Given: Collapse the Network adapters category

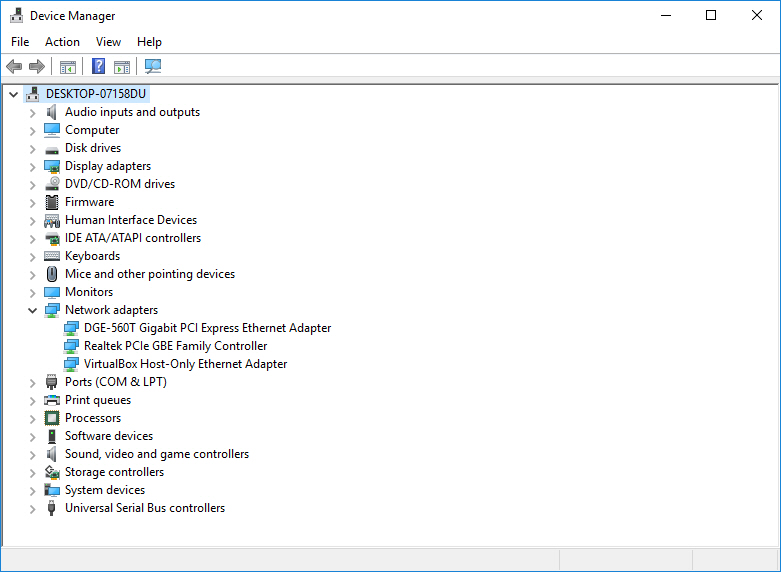Looking at the screenshot, I should coord(32,310).
